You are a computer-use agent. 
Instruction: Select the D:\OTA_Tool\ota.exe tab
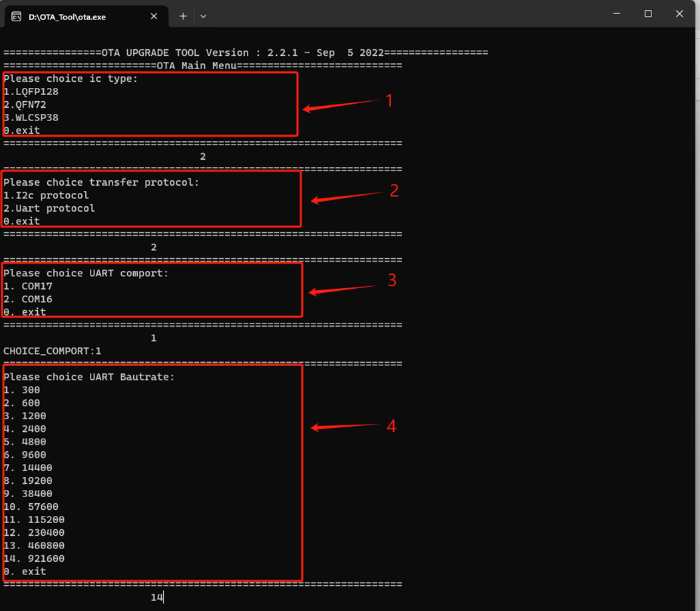(87, 17)
